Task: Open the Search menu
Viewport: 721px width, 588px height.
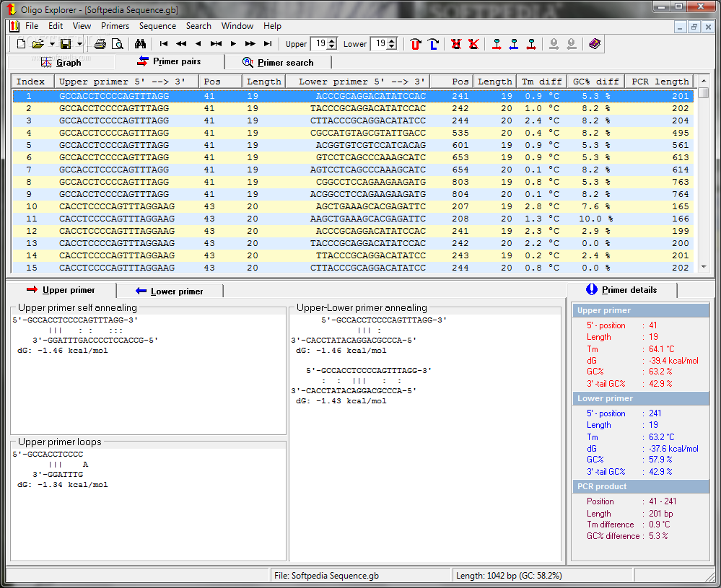Action: (x=198, y=26)
